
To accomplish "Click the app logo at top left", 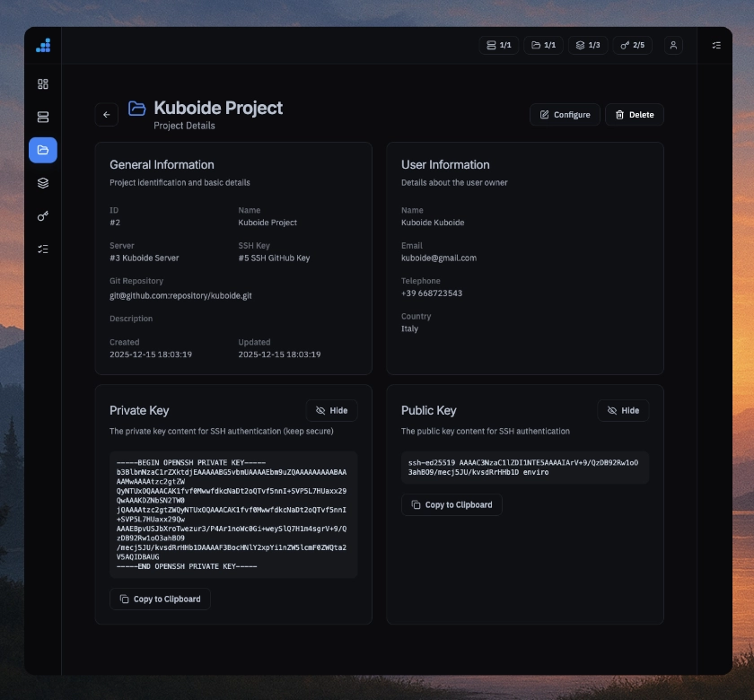I will point(42,45).
